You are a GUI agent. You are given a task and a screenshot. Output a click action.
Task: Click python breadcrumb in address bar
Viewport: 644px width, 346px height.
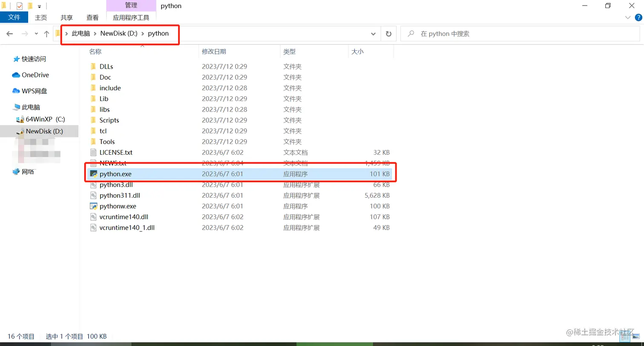pyautogui.click(x=158, y=34)
